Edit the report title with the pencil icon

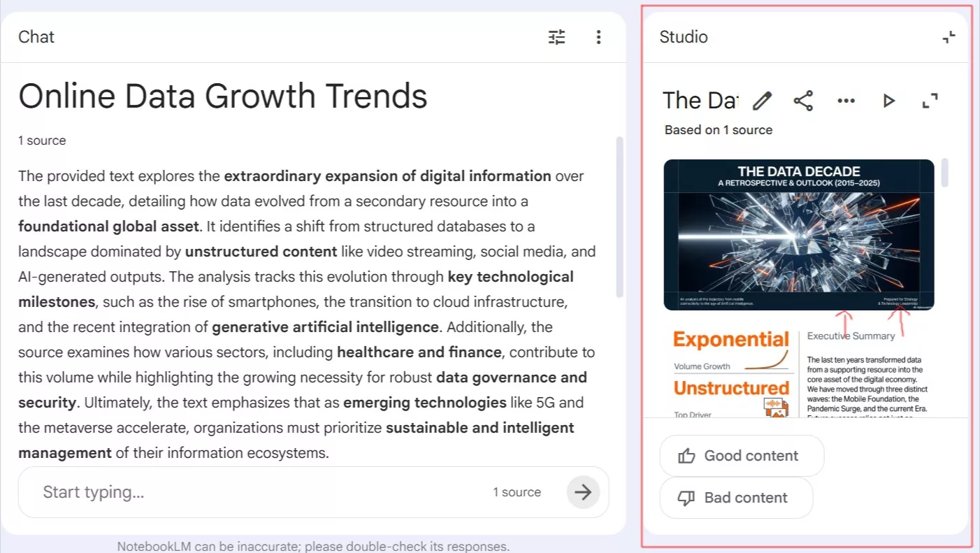click(762, 101)
